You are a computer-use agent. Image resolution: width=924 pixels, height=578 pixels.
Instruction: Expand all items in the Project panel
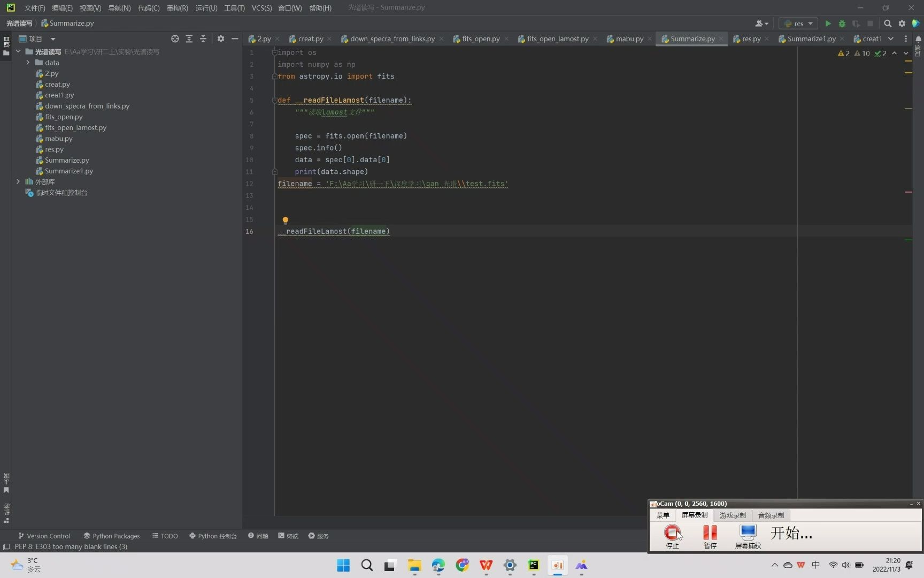[x=189, y=39]
